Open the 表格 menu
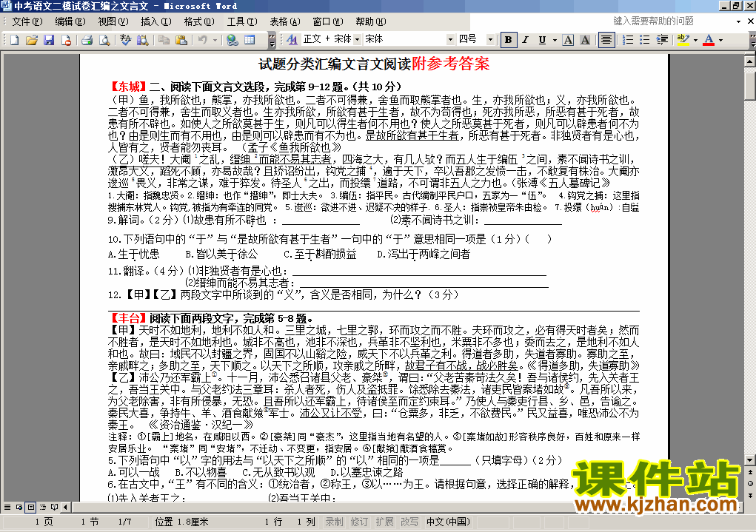Screen dimensions: 756x532 tap(285, 21)
